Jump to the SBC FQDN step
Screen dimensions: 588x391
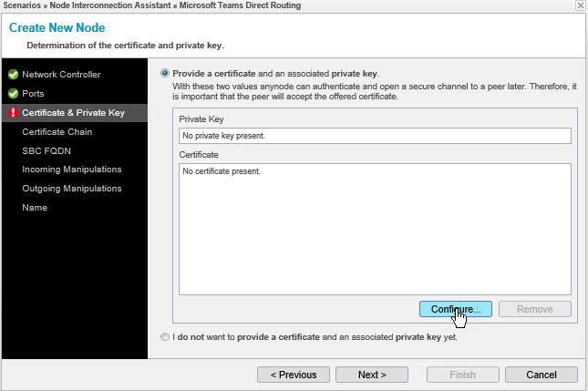tap(46, 150)
